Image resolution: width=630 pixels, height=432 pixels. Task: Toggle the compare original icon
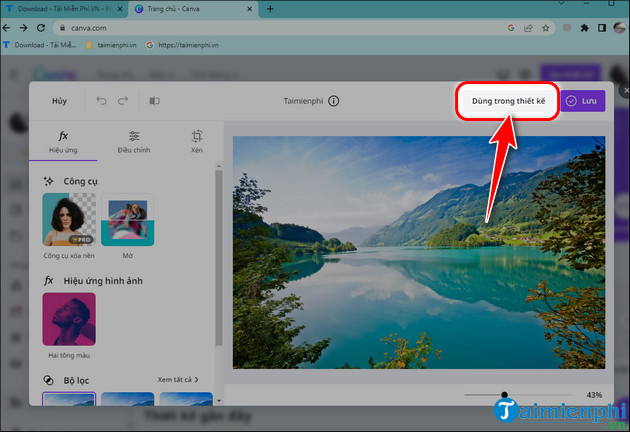coord(154,101)
